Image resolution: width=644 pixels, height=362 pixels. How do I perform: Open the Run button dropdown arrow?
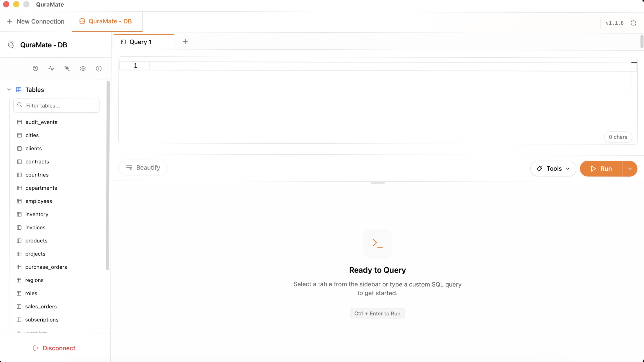630,168
